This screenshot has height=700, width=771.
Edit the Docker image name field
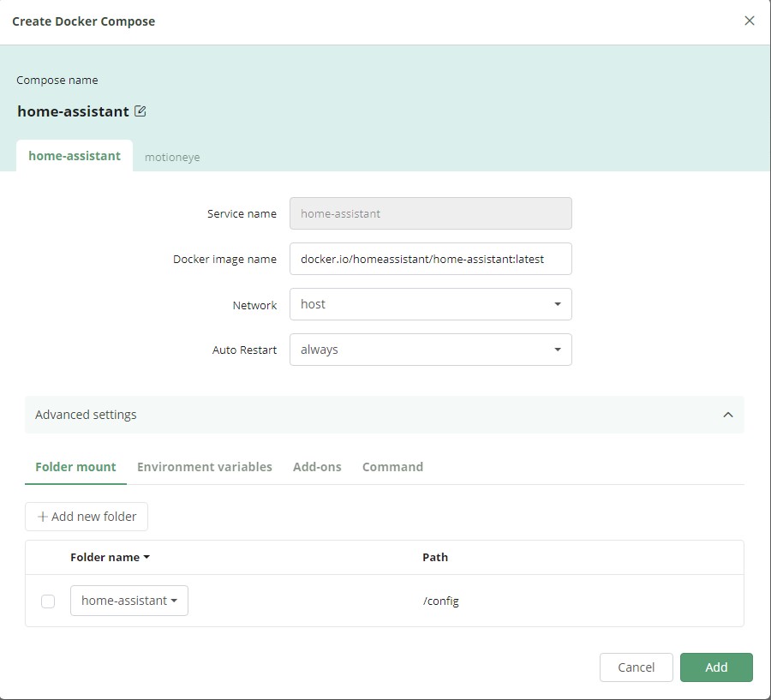tap(431, 259)
